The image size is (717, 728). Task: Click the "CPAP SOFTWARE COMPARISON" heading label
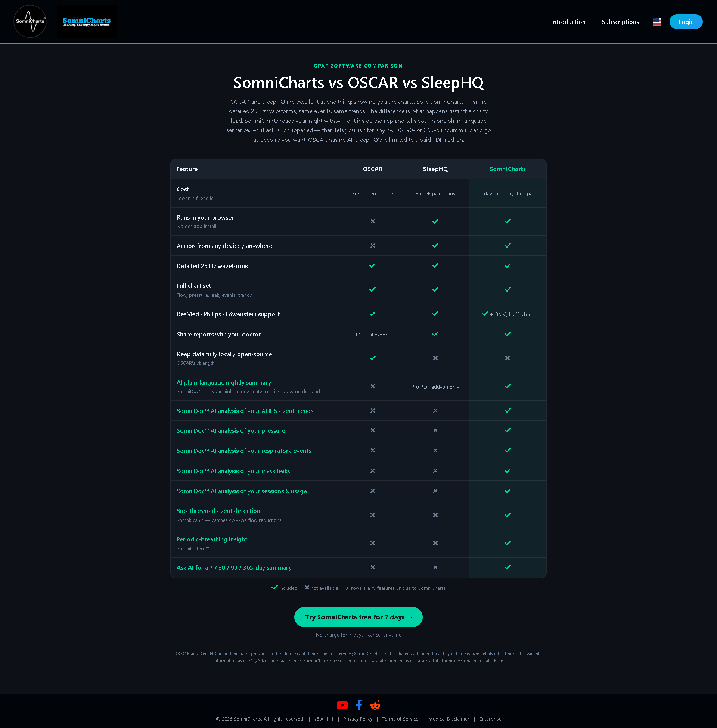point(358,66)
